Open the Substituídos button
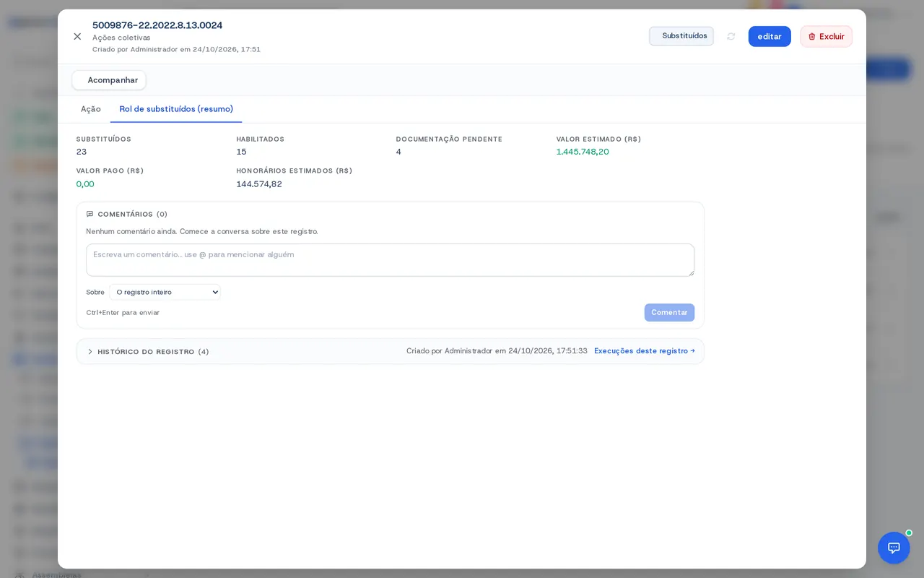924x578 pixels. (x=681, y=36)
